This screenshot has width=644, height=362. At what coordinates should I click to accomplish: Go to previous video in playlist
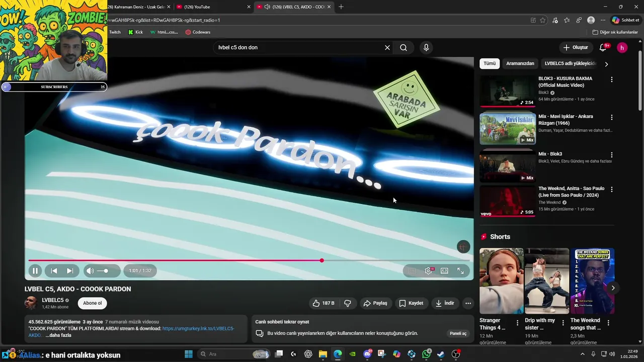coord(54,270)
